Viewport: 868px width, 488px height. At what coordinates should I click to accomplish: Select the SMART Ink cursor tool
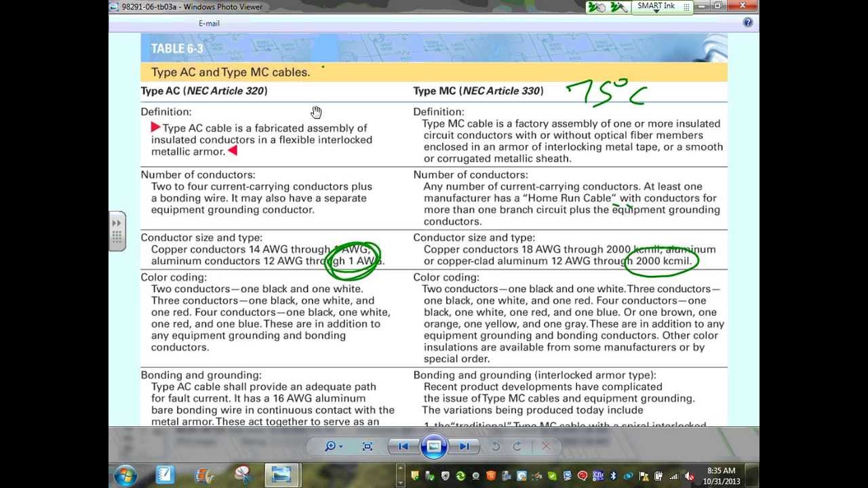597,7
